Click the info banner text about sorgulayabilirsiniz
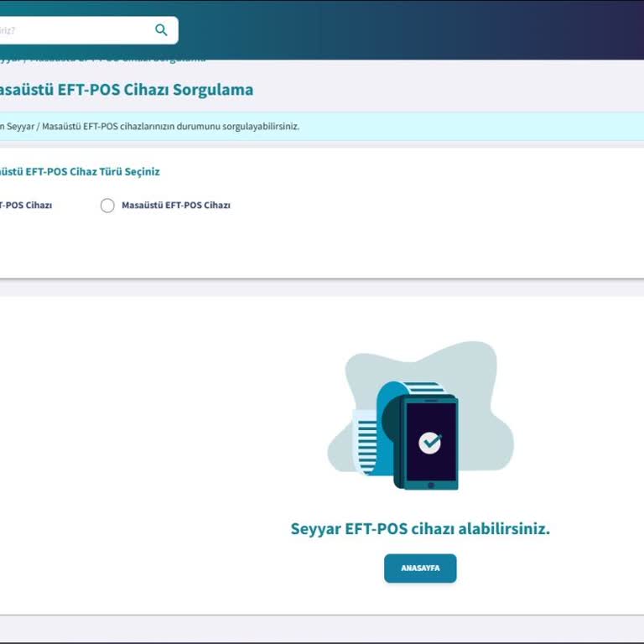644x644 pixels. 149,127
